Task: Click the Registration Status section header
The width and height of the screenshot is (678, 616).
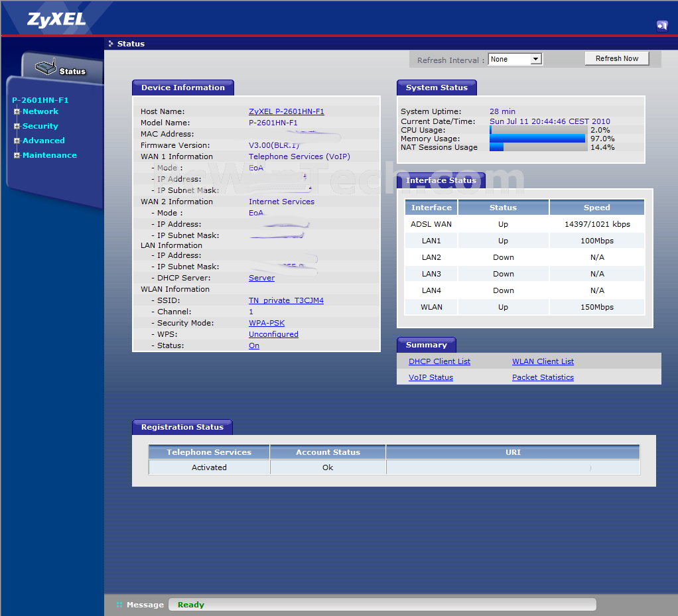Action: [x=182, y=427]
